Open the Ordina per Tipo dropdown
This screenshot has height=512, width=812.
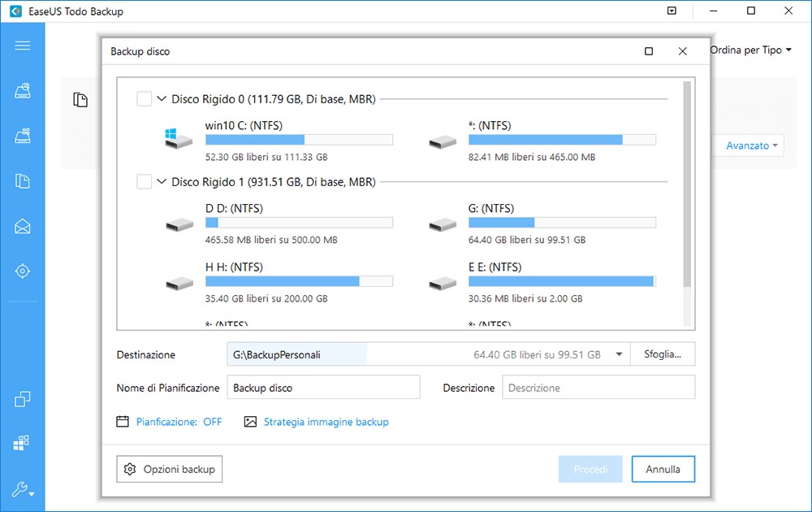[751, 50]
